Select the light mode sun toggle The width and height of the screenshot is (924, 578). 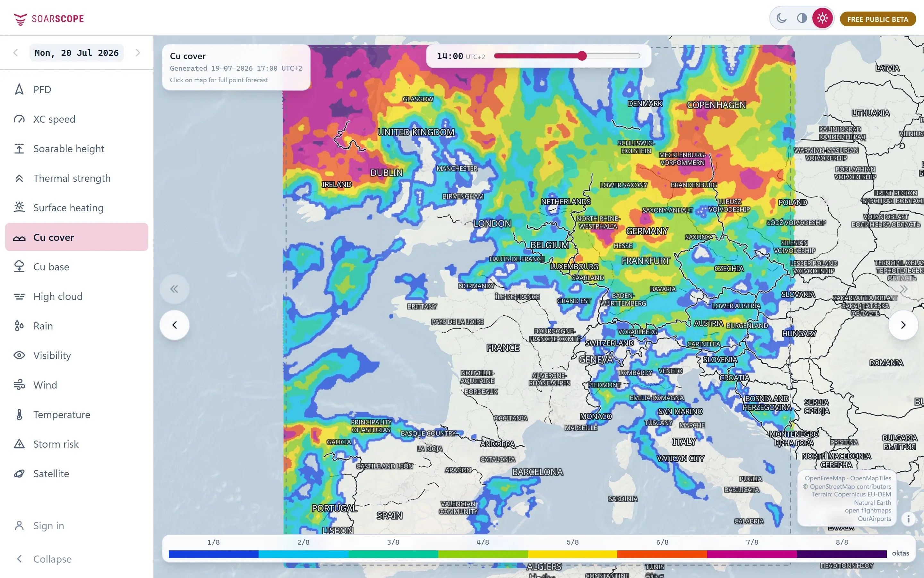tap(822, 18)
